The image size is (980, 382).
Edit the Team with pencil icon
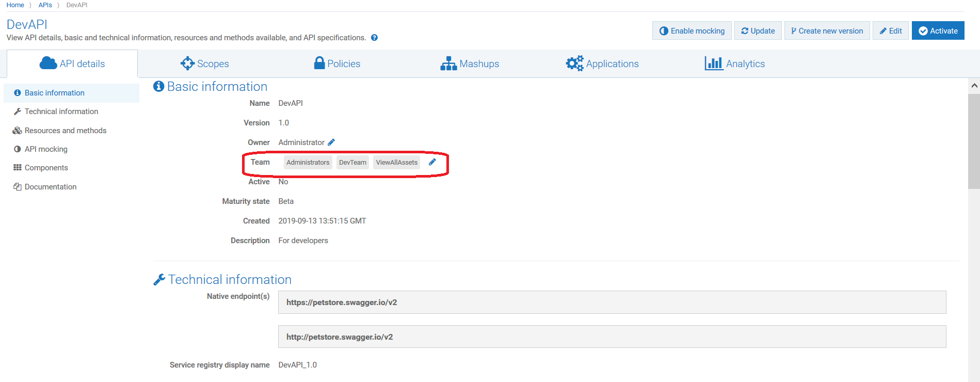point(432,162)
